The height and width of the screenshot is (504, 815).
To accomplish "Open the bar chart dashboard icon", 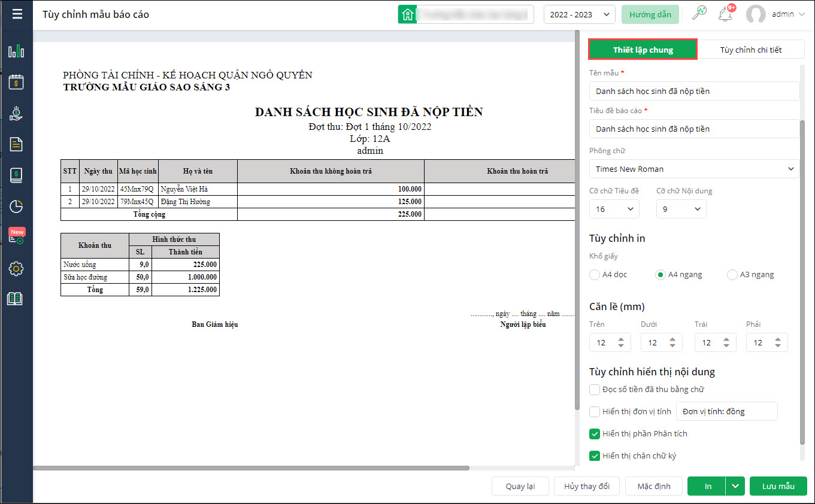I will point(16,51).
